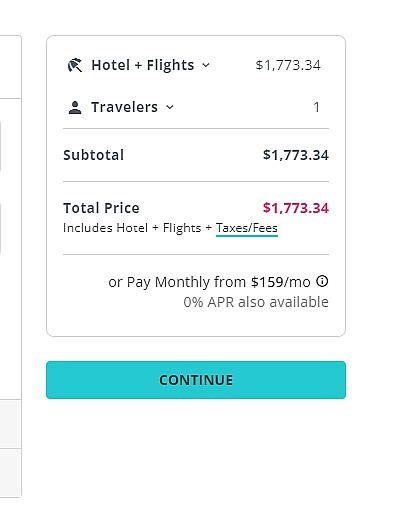Expand the Travelers chevron arrow

pos(170,107)
